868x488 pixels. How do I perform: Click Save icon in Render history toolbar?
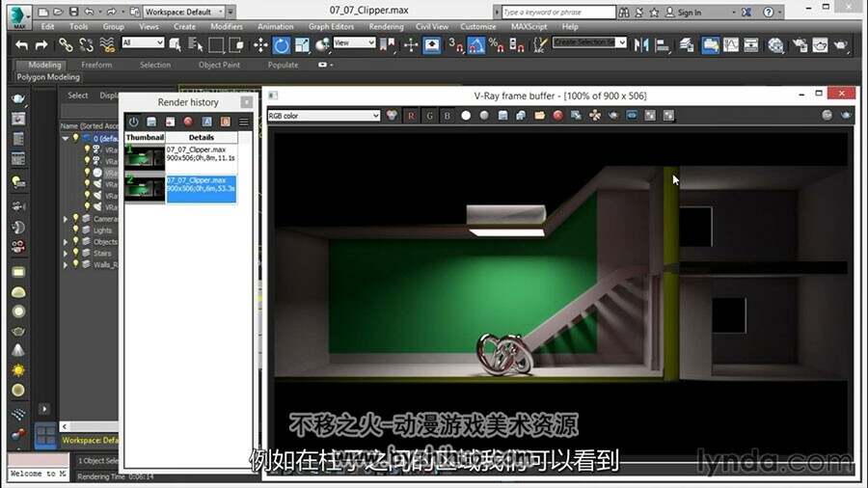point(151,122)
